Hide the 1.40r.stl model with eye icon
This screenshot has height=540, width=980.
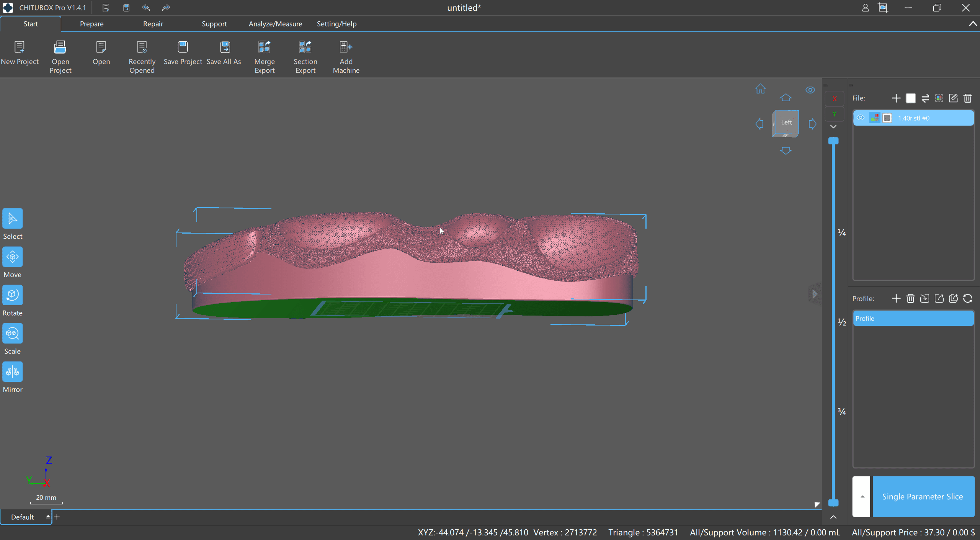tap(861, 118)
